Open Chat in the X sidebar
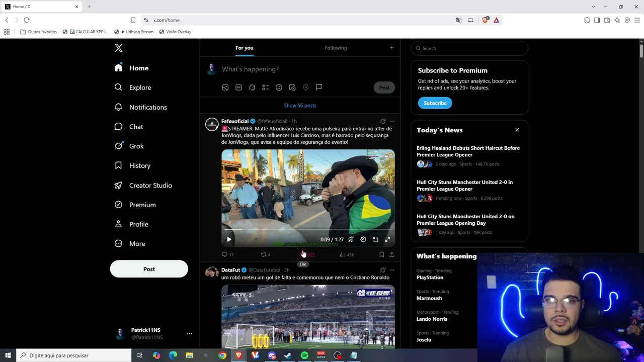Image resolution: width=644 pixels, height=362 pixels. (x=129, y=127)
